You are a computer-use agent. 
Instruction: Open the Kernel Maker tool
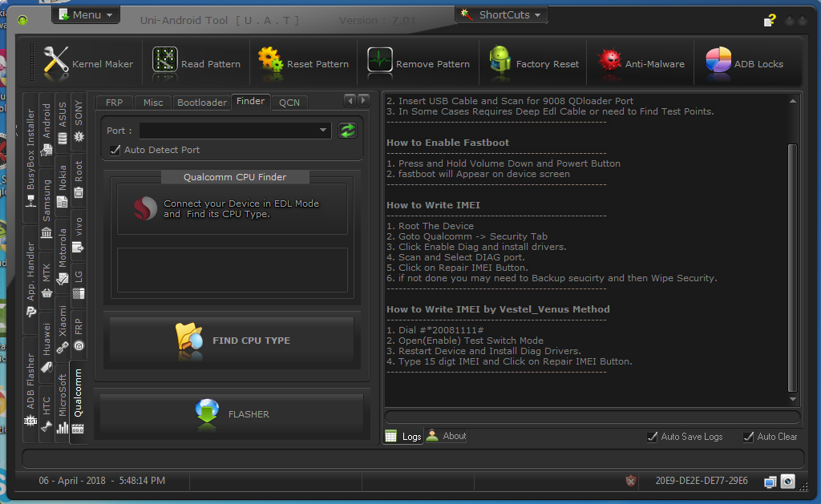(x=88, y=63)
